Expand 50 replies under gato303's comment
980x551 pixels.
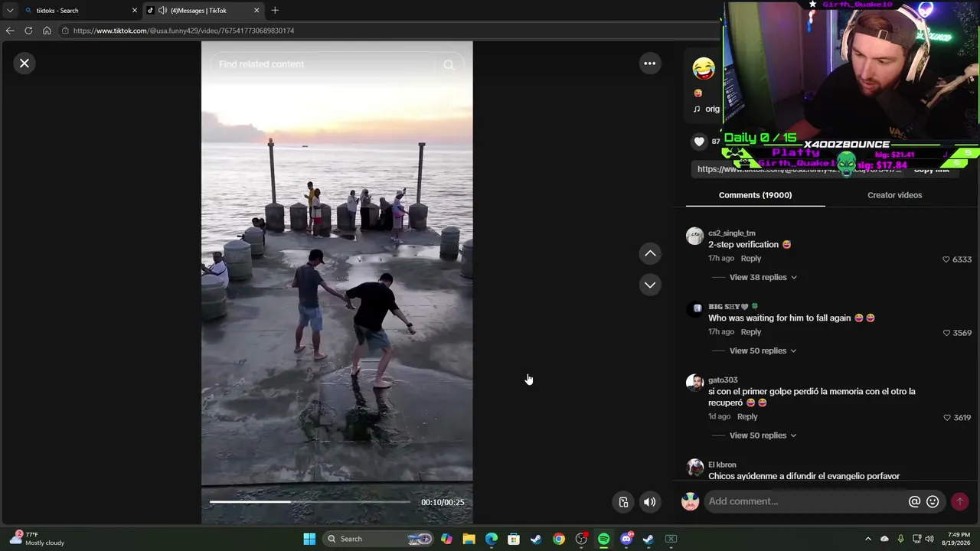763,435
